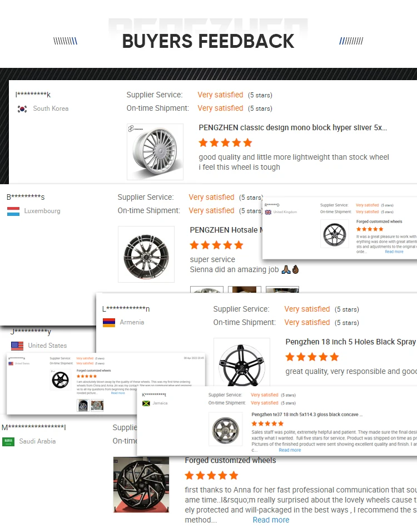Click five-star rating of Armenia review
The width and height of the screenshot is (417, 532).
coord(312,357)
